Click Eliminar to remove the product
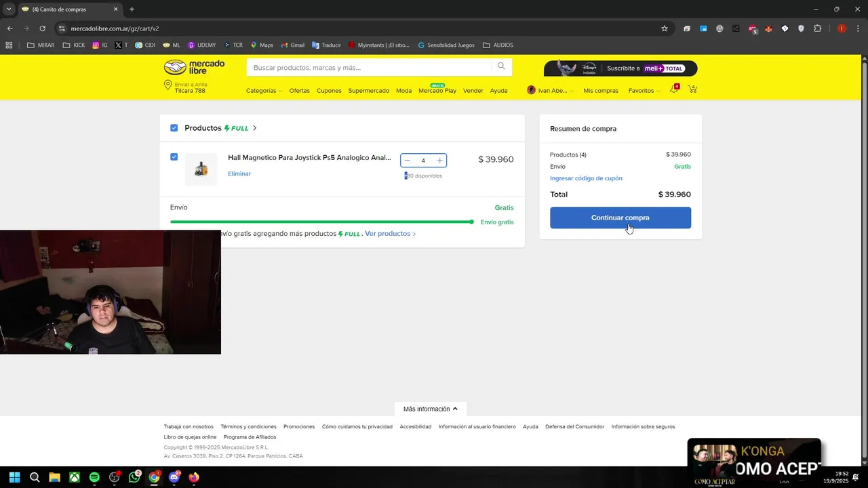Viewport: 868px width, 488px height. coord(239,174)
